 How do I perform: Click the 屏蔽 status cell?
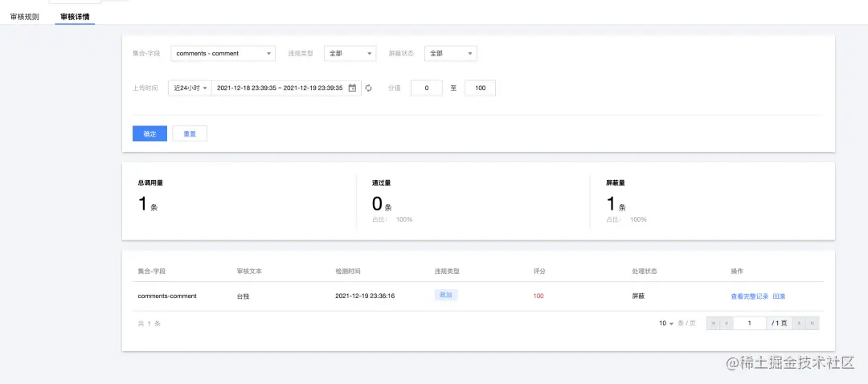[638, 296]
